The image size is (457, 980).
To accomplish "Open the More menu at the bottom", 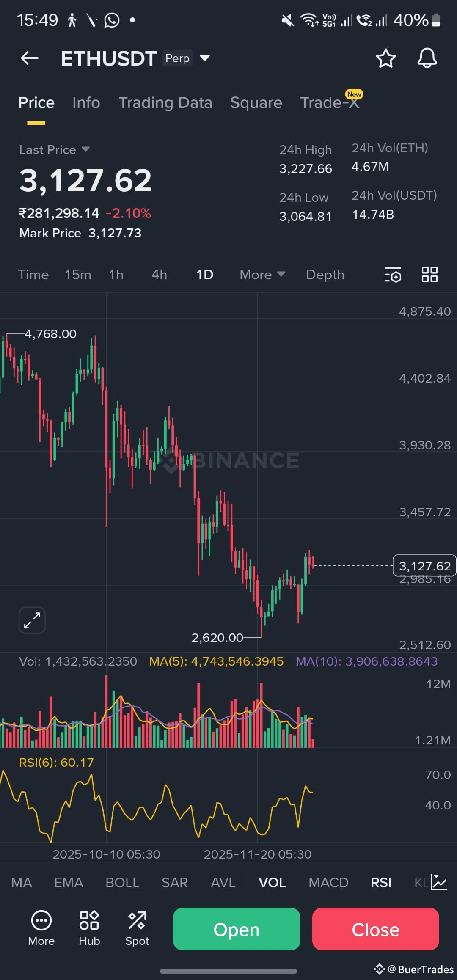I will tap(41, 929).
